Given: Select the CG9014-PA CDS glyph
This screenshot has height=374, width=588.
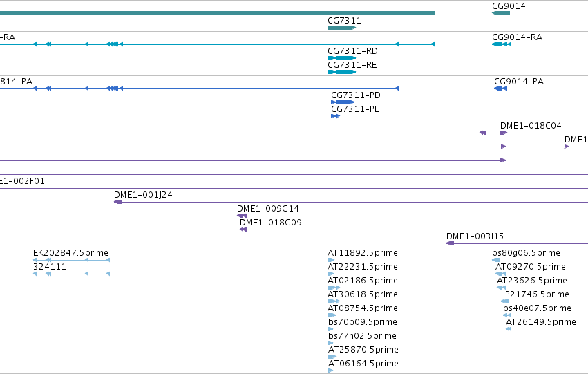Looking at the screenshot, I should tap(501, 88).
